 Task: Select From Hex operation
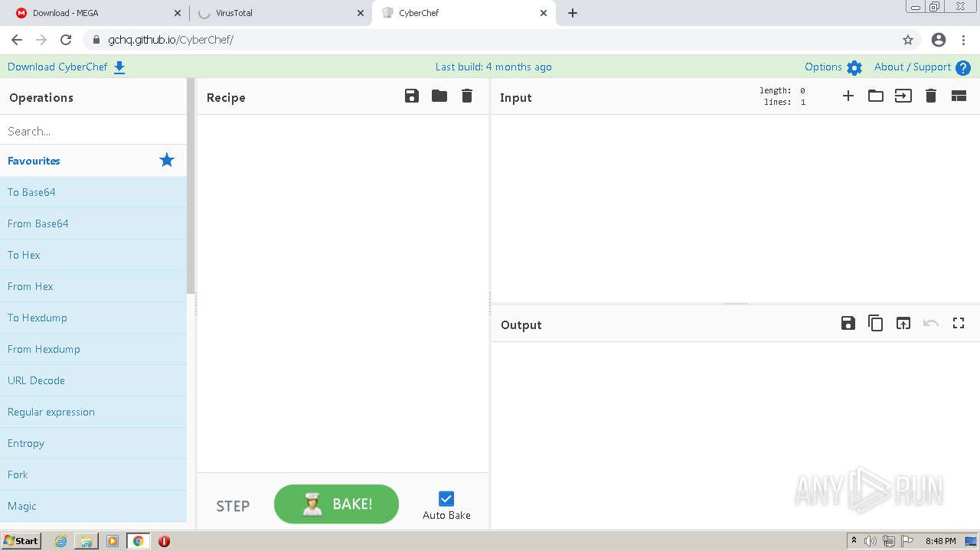pos(93,286)
